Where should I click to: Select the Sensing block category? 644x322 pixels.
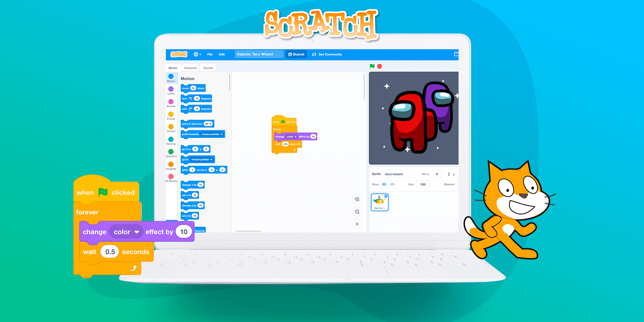[x=171, y=141]
